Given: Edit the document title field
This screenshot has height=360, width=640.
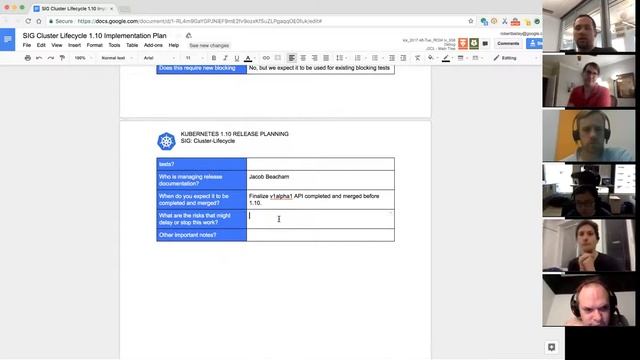Looking at the screenshot, I should [x=94, y=36].
